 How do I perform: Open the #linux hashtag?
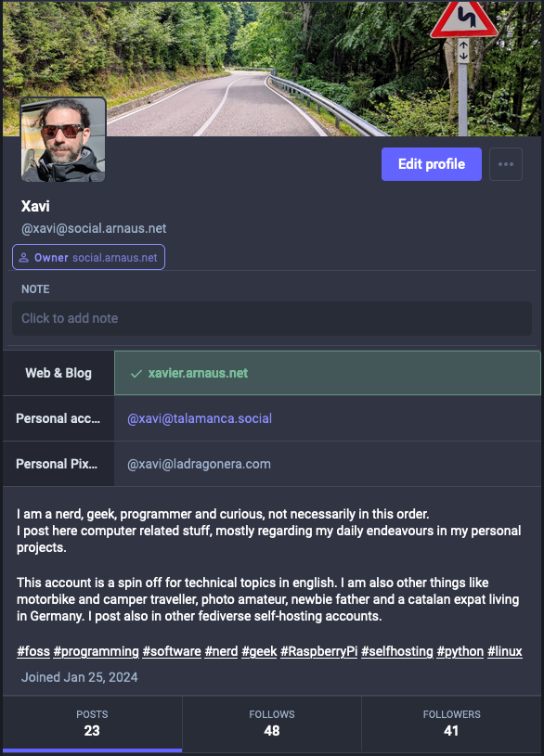tap(504, 651)
